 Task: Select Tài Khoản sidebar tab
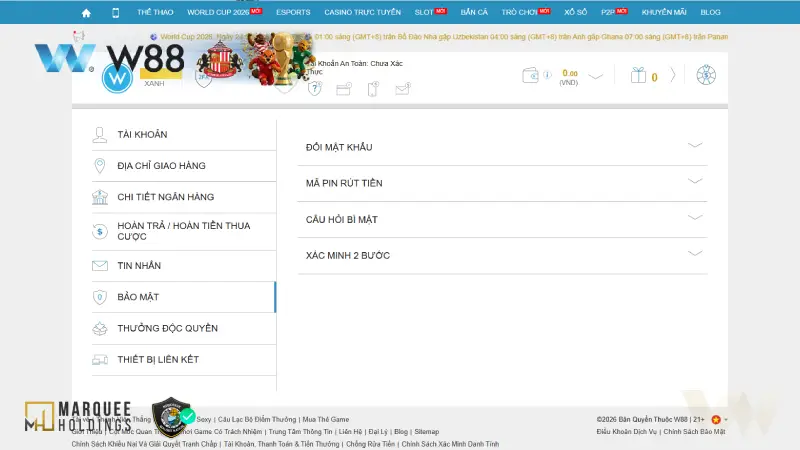tap(184, 135)
